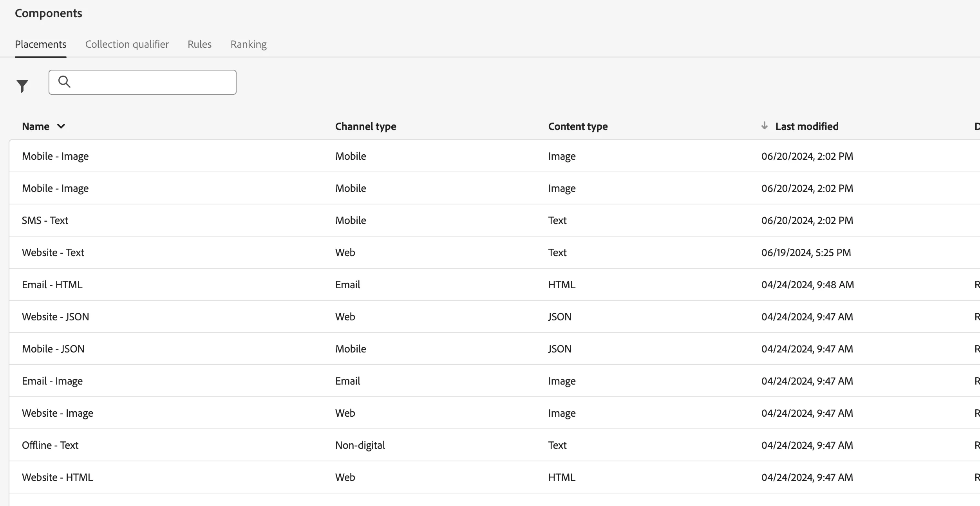Click the Web channel cell of Website - JSON

345,317
